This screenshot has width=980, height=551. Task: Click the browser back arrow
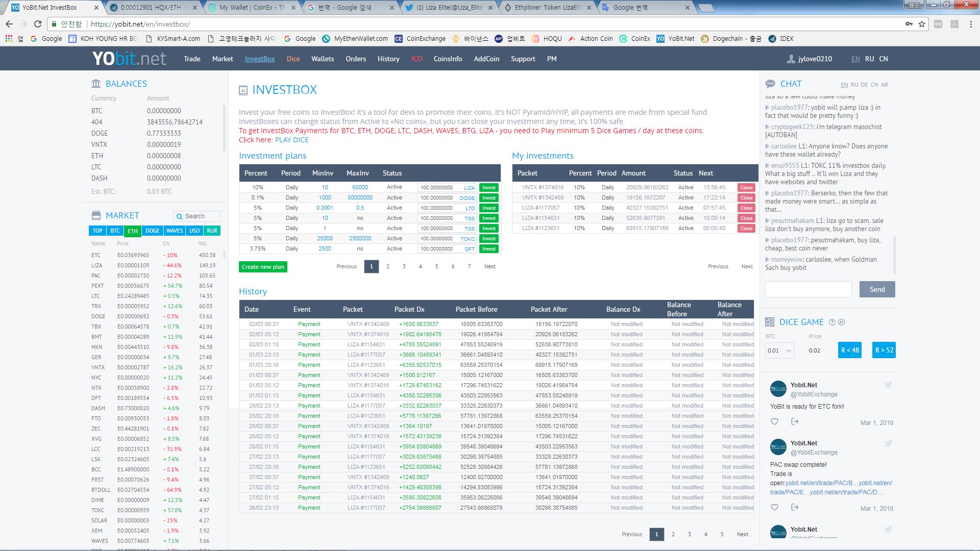[x=9, y=24]
